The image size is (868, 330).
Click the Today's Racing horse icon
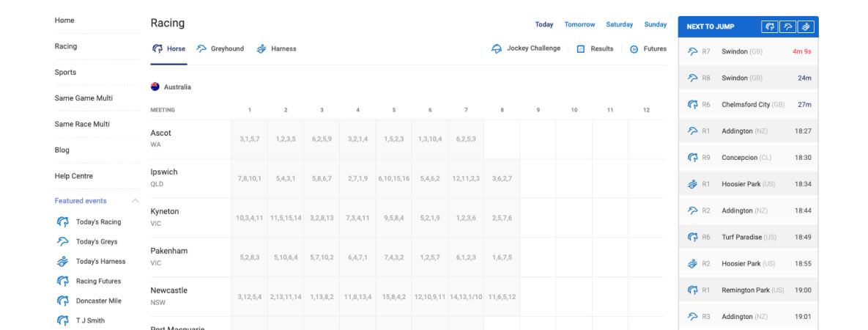click(62, 222)
